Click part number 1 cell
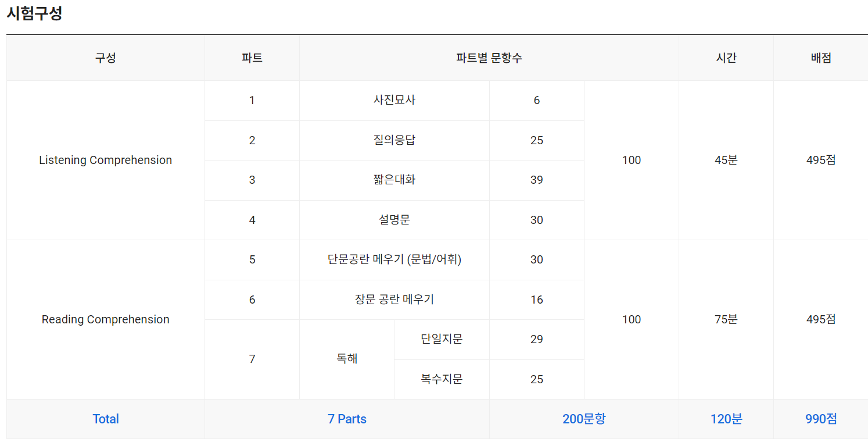 pos(252,101)
